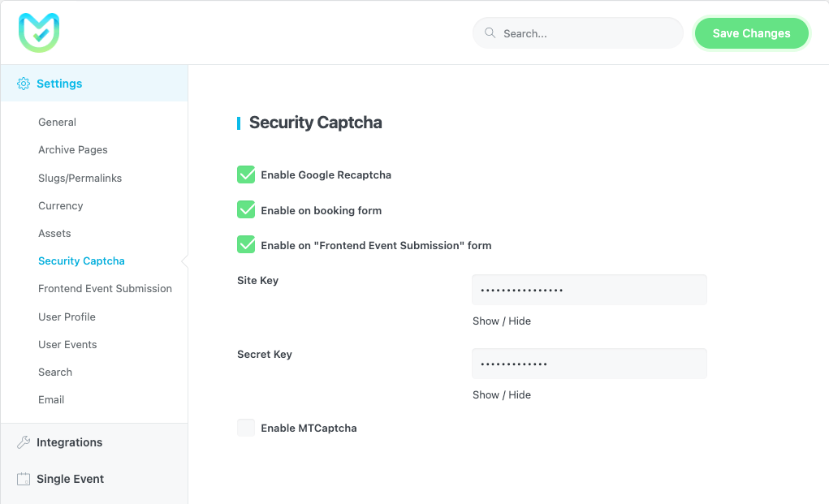The image size is (829, 504).
Task: Open Frontend Event Submission settings
Action: tap(106, 288)
